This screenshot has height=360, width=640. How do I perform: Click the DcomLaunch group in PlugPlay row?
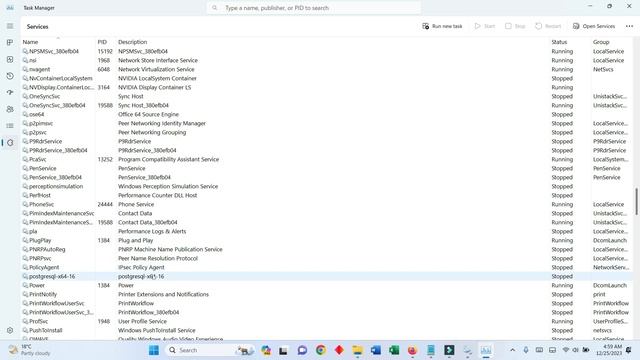tap(609, 240)
